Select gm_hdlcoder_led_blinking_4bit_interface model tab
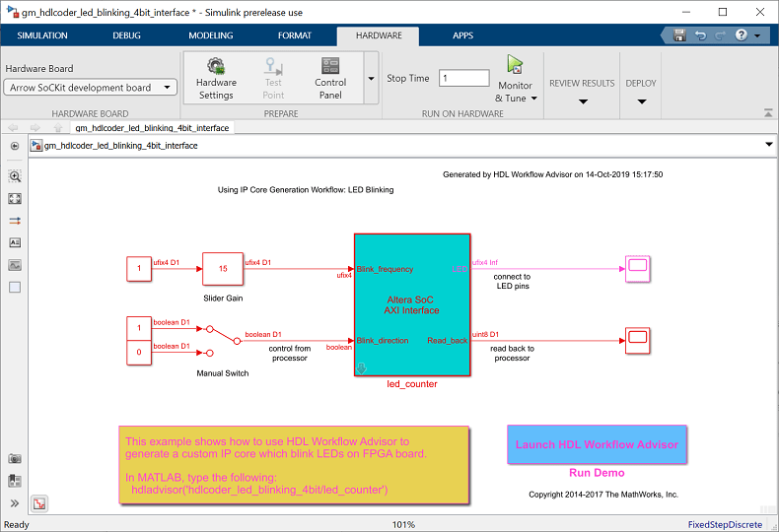 [x=152, y=127]
